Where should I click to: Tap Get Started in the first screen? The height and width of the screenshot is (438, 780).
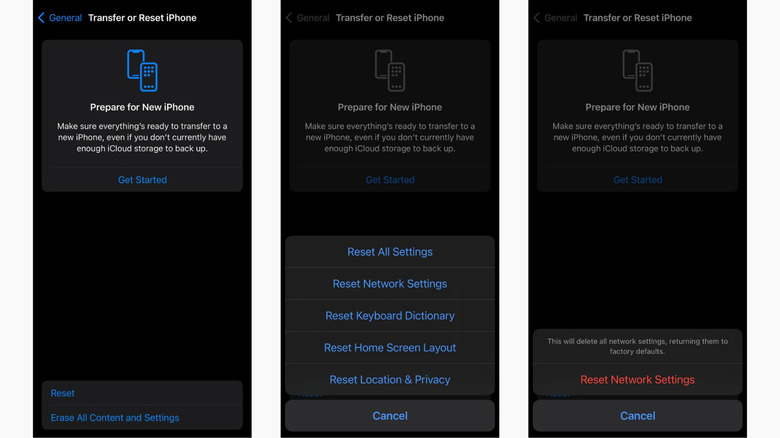[142, 180]
